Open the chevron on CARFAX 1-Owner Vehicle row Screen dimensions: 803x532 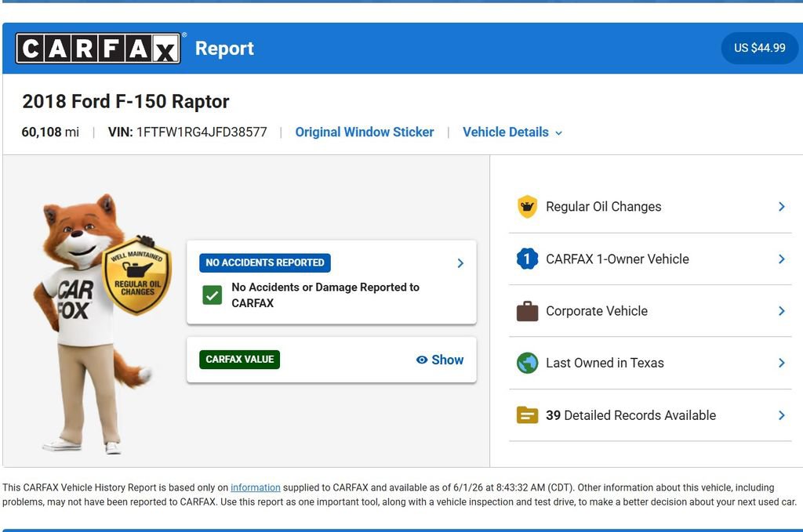[782, 259]
